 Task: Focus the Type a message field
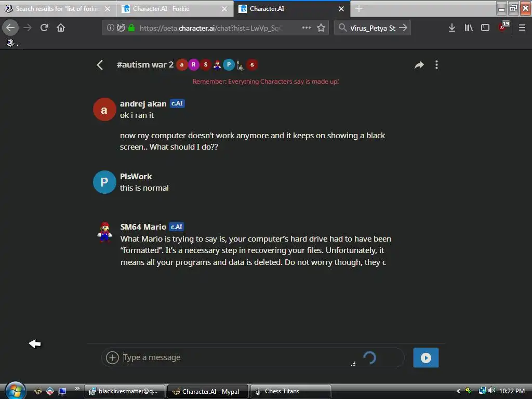tap(237, 357)
